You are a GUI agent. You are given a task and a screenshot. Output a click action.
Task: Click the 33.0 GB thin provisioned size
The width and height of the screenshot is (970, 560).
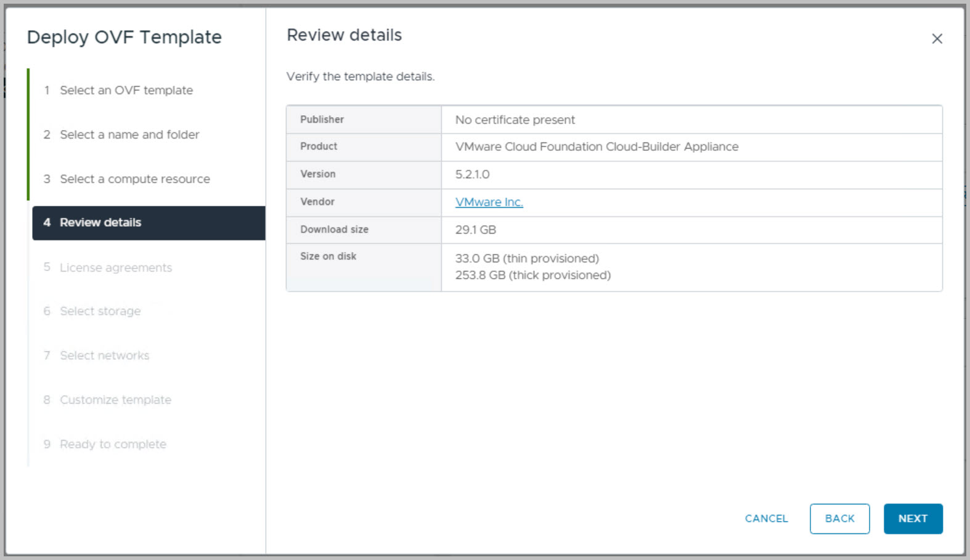point(526,259)
